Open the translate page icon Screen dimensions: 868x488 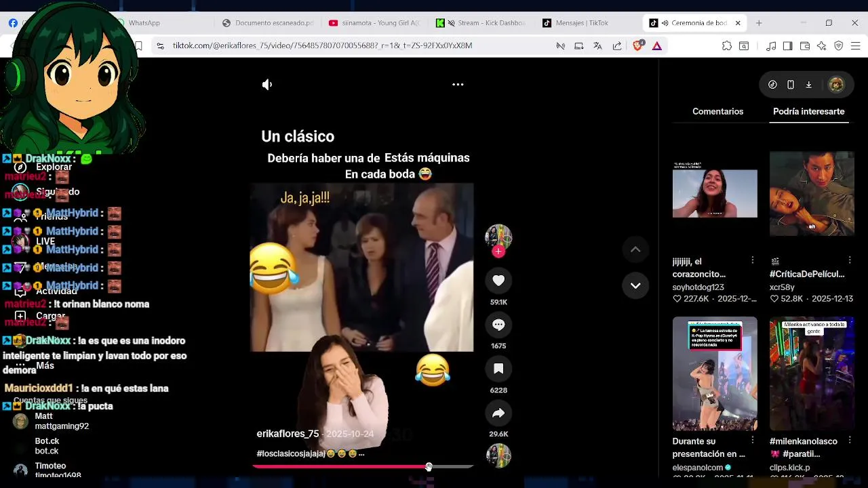tap(597, 45)
